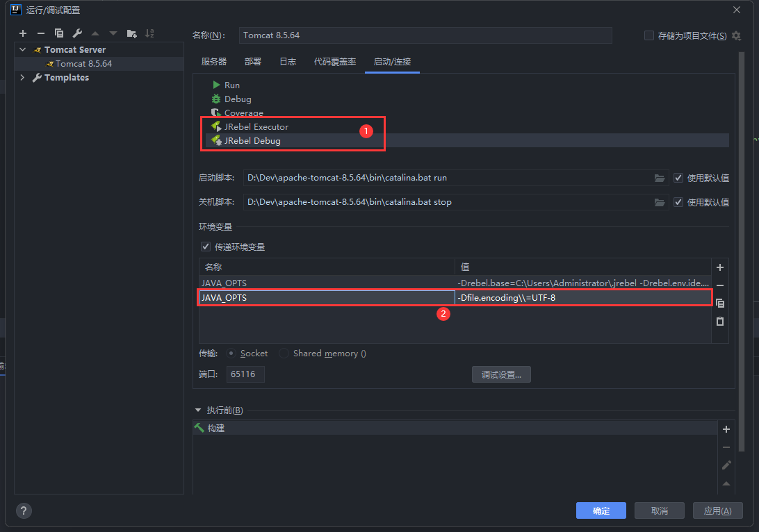
Task: Click the 确定 button
Action: [x=601, y=510]
